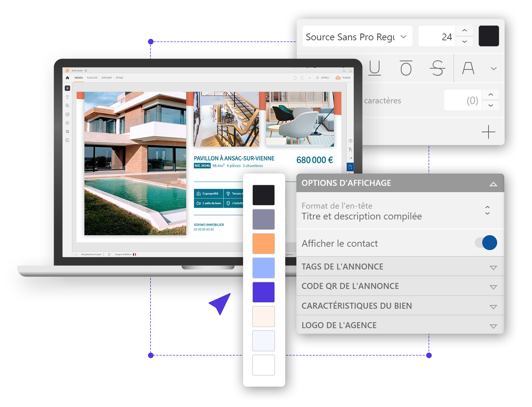Open the history dropdown beside redo
The height and width of the screenshot is (407, 532).
click(x=310, y=78)
